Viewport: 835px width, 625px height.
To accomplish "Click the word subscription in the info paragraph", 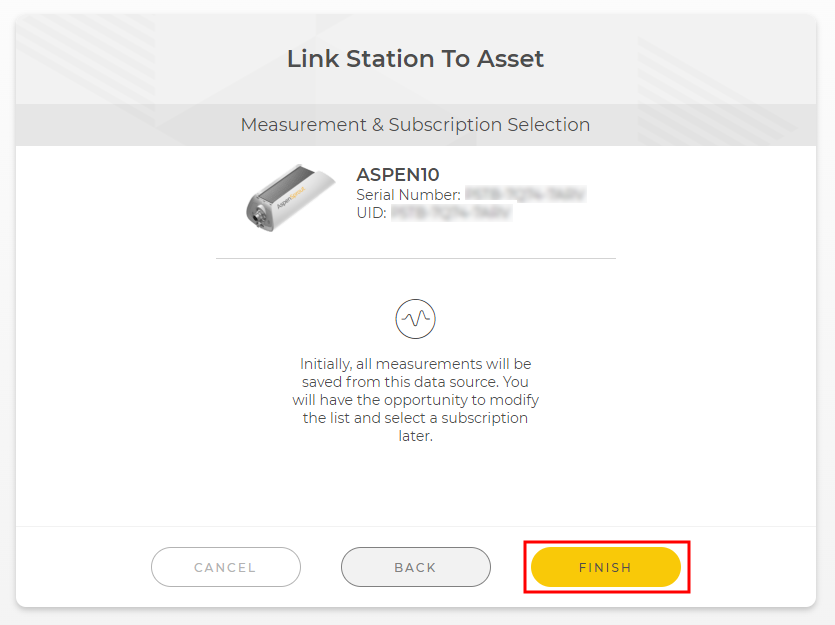I will [x=484, y=418].
